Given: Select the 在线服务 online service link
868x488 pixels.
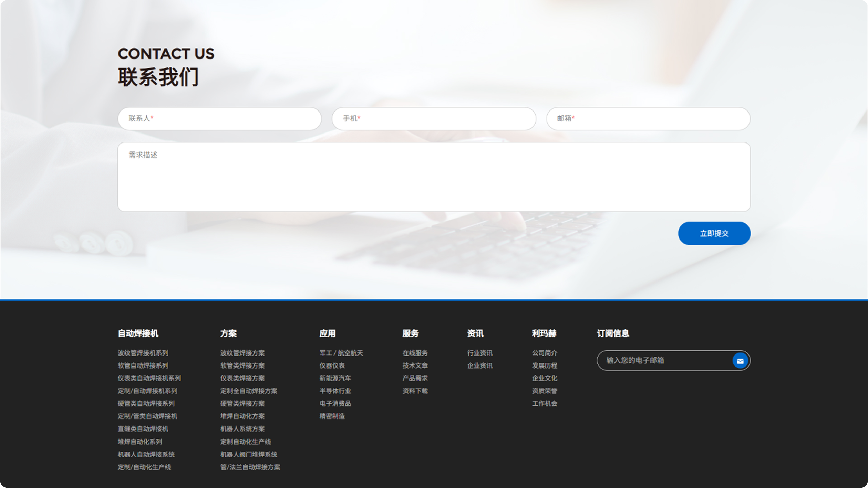Looking at the screenshot, I should pyautogui.click(x=415, y=353).
